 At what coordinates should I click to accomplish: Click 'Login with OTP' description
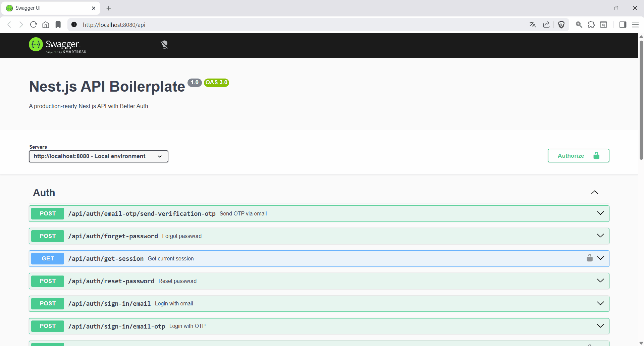(187, 326)
